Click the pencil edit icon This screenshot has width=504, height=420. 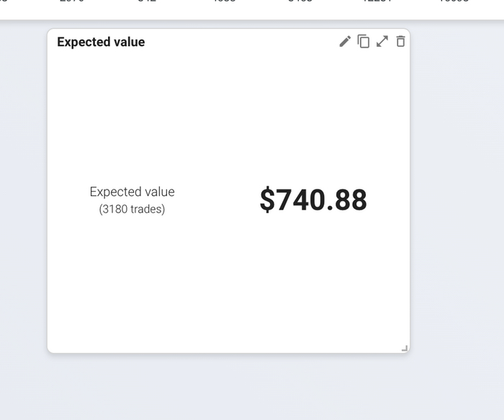tap(345, 42)
